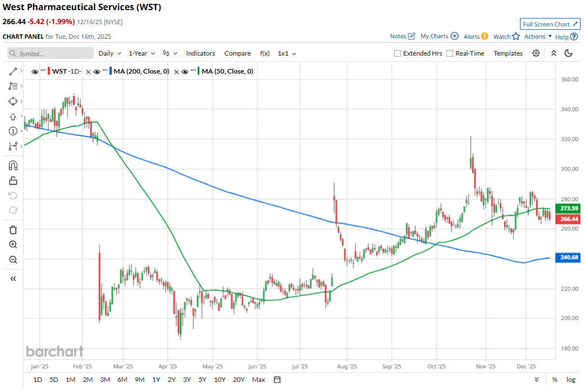Screen dimensions: 584x392
Task: Focus the Symbol search field
Action: click(x=51, y=53)
